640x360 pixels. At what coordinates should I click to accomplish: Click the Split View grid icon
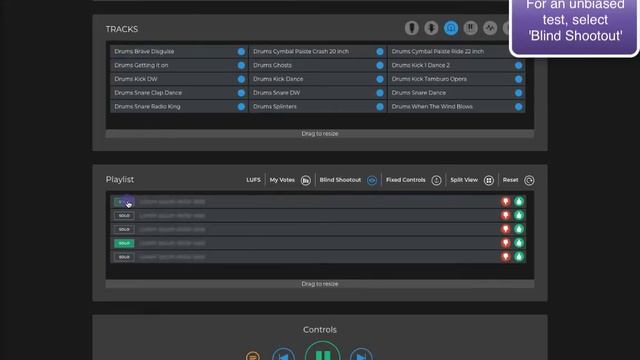click(x=489, y=180)
